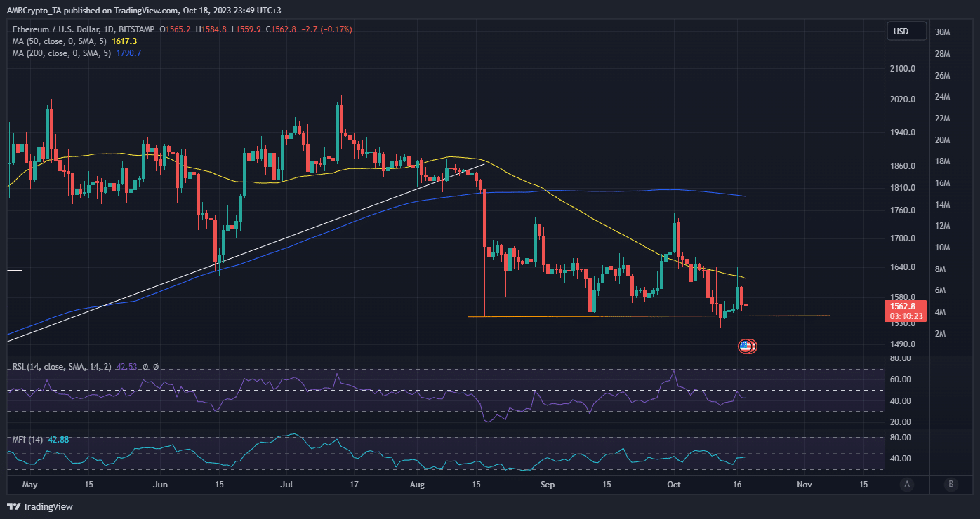Click the MA 50 value 1617.3
The height and width of the screenshot is (519, 980).
pos(124,41)
